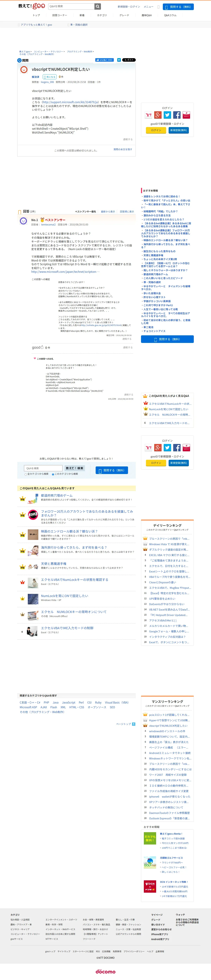The height and width of the screenshot is (980, 211).
Task: Click the 教えて！検索 button
Action: point(75,468)
